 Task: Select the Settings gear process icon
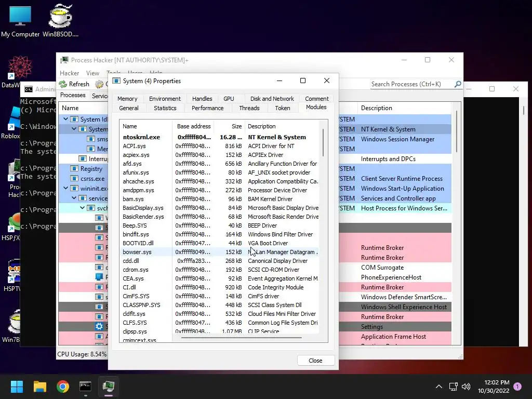[99, 327]
